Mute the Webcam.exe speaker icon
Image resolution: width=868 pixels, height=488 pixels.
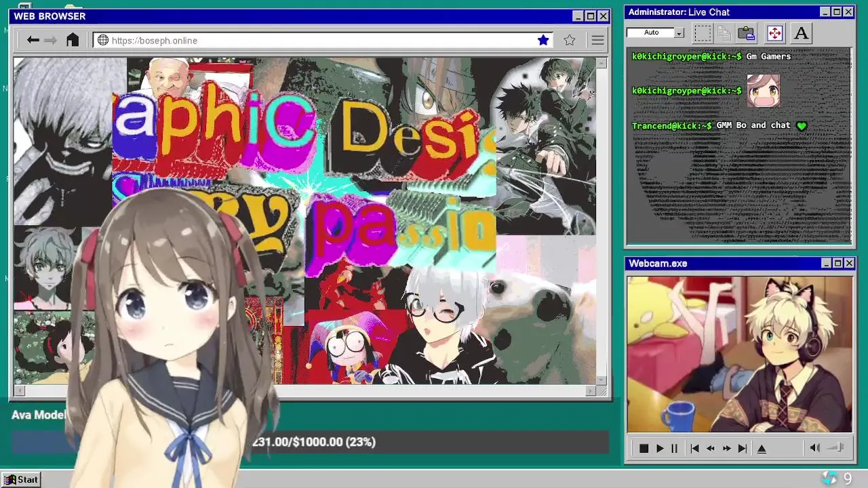coord(814,447)
